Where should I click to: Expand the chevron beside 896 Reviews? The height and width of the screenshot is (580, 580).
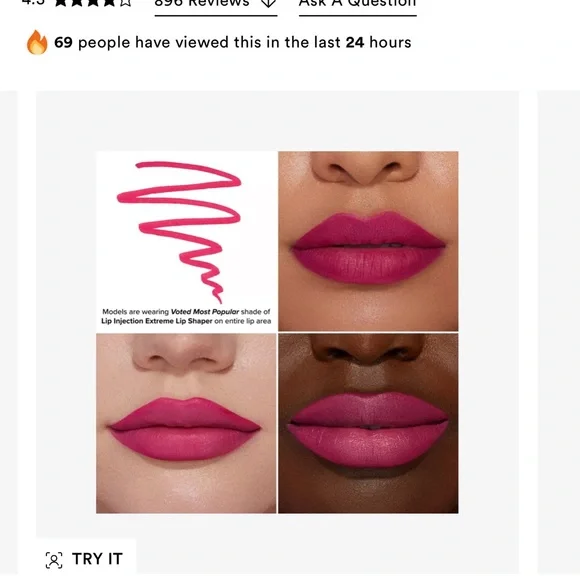click(269, 3)
